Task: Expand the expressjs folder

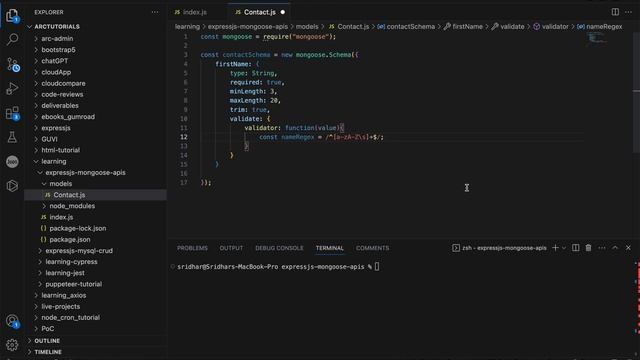Action: tap(96, 128)
